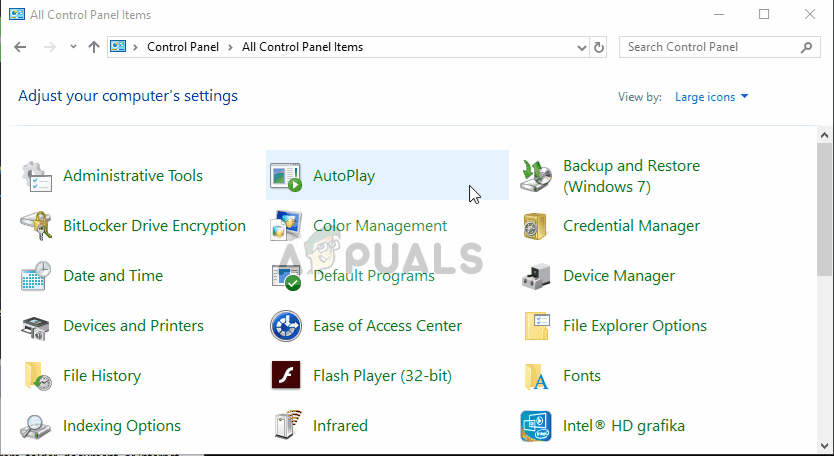Open the Flash Player icon
834x456 pixels.
click(x=287, y=376)
